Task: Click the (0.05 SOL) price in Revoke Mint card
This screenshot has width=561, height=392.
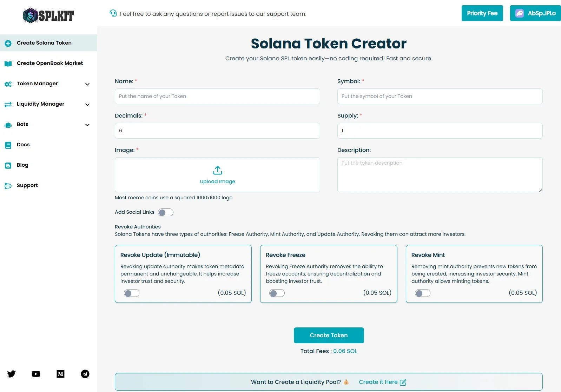Action: click(x=523, y=293)
